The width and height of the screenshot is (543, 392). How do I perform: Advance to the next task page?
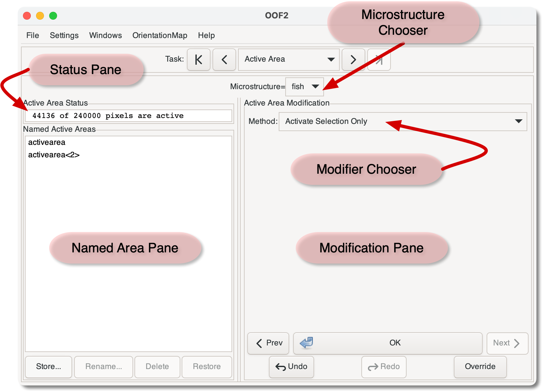(x=353, y=60)
